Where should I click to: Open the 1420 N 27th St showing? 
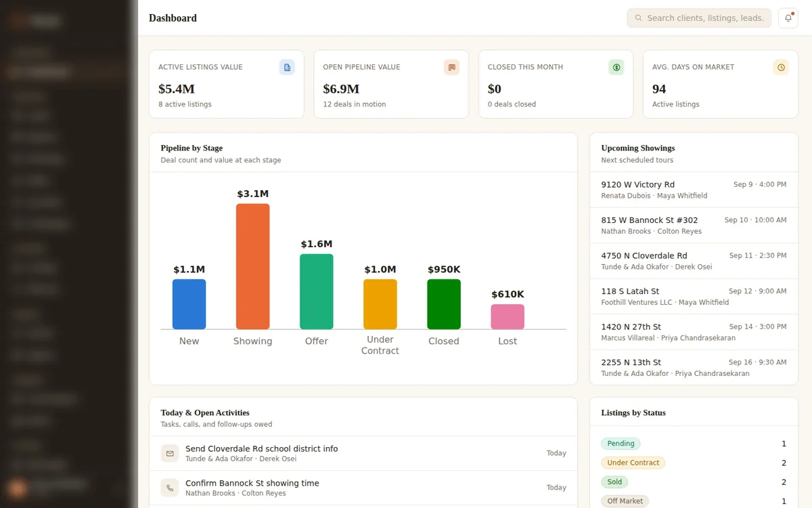pos(694,332)
